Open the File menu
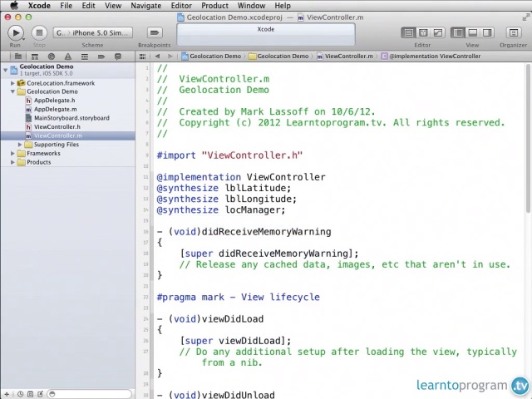 click(66, 6)
